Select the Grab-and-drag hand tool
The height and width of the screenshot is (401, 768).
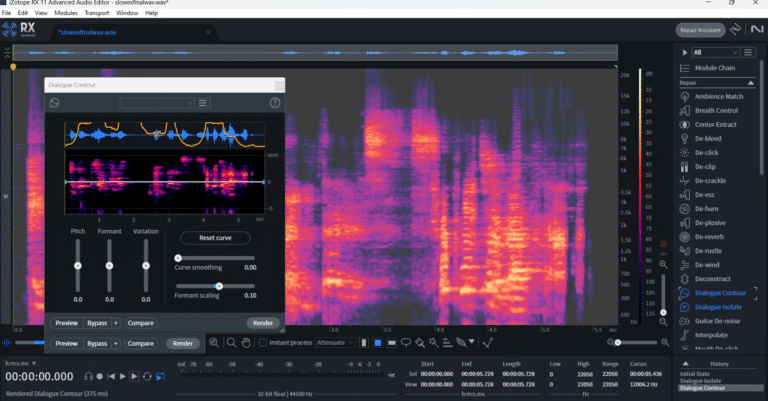246,343
